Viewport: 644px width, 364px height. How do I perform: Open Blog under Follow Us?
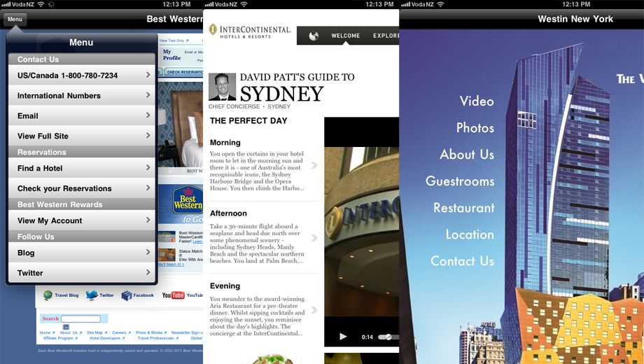pyautogui.click(x=82, y=253)
